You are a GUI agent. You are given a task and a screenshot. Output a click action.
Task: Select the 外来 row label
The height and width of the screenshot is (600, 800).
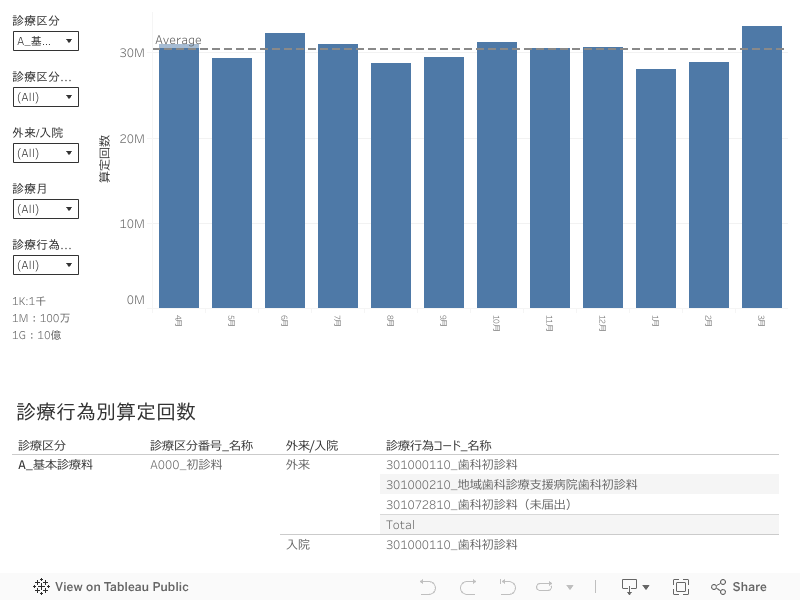[x=298, y=465]
